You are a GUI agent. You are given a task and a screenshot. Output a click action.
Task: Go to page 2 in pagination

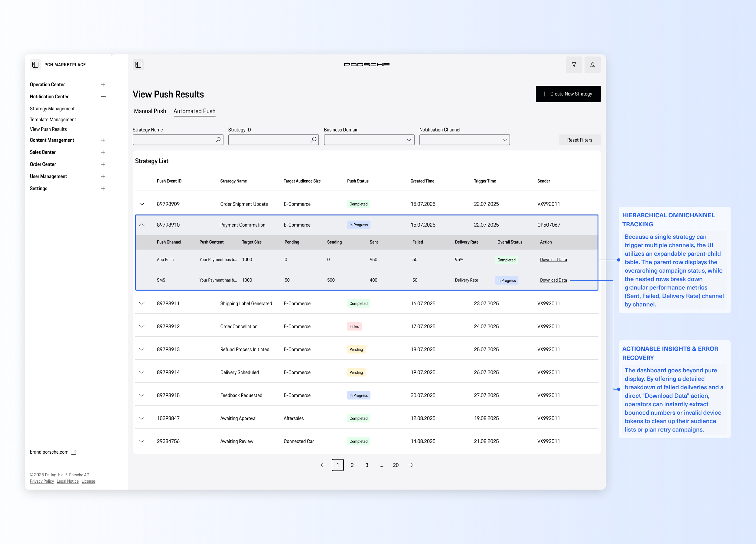(352, 465)
